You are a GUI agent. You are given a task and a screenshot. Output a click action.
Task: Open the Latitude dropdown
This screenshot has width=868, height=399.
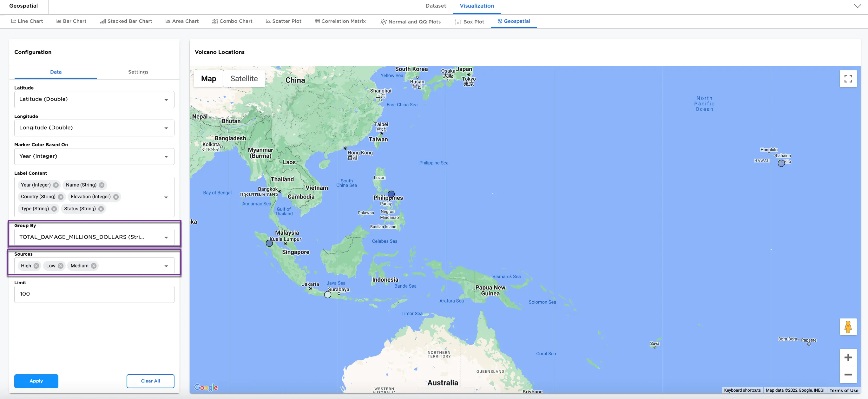pyautogui.click(x=94, y=99)
